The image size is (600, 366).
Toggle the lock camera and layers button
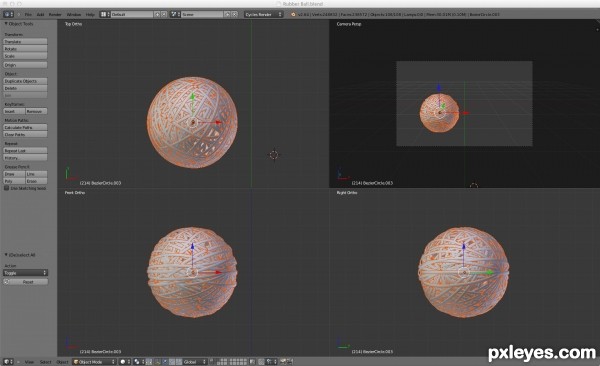252,362
